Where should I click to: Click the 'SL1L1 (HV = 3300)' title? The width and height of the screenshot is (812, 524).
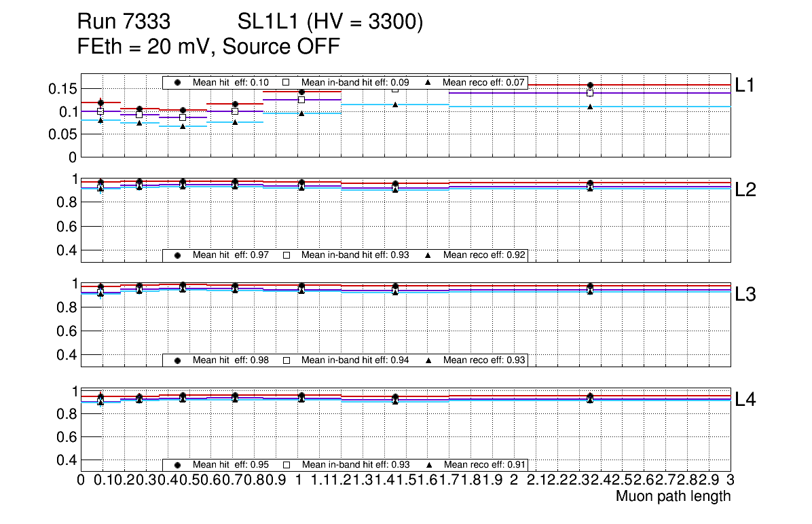[x=330, y=22]
